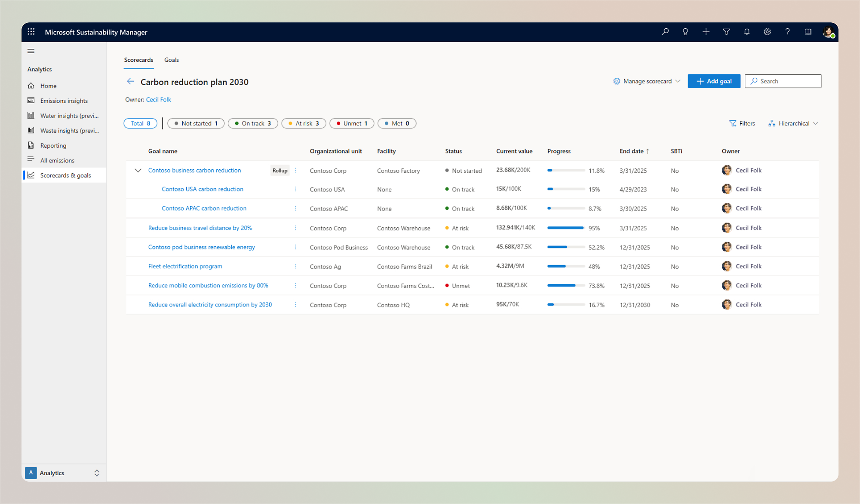Open Emissions insights in sidebar
The height and width of the screenshot is (504, 860).
(x=64, y=101)
